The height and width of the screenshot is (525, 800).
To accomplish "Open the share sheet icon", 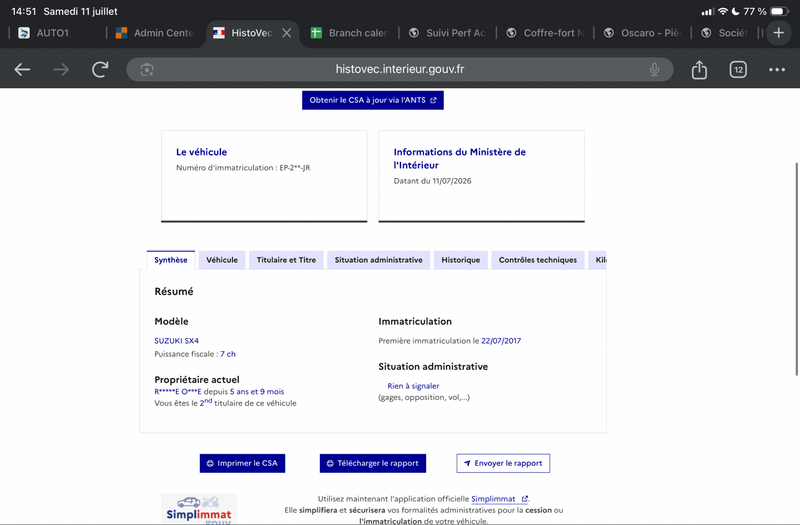I will [699, 69].
